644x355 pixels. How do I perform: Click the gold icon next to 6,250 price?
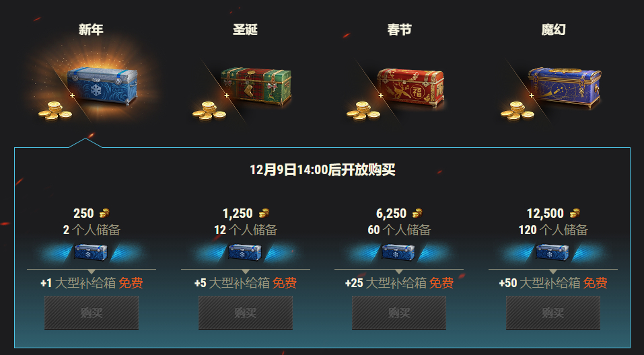[417, 213]
